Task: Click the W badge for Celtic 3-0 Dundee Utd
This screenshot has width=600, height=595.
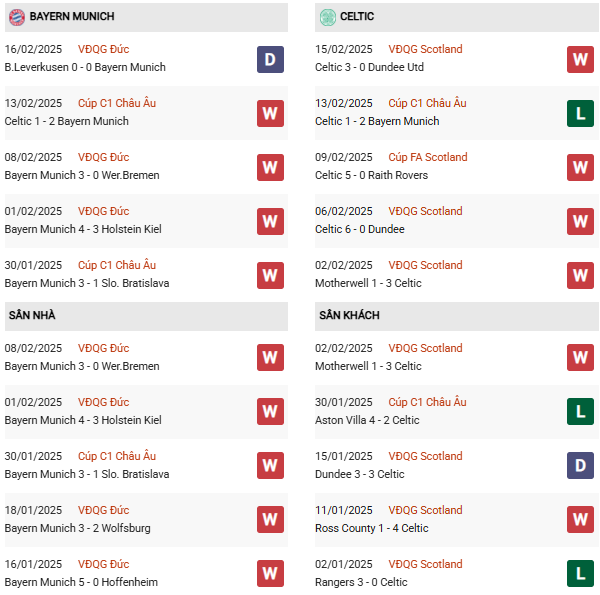Action: pyautogui.click(x=581, y=59)
